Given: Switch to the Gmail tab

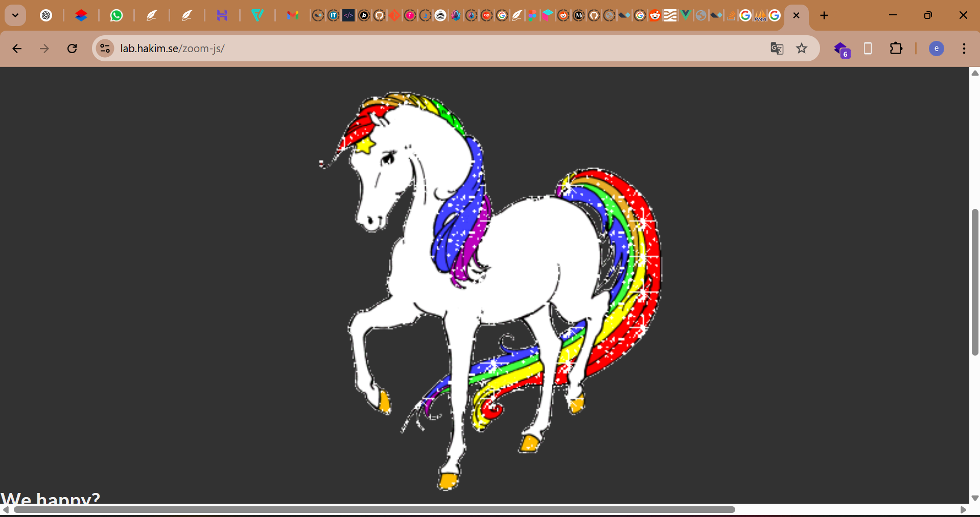Looking at the screenshot, I should [293, 15].
